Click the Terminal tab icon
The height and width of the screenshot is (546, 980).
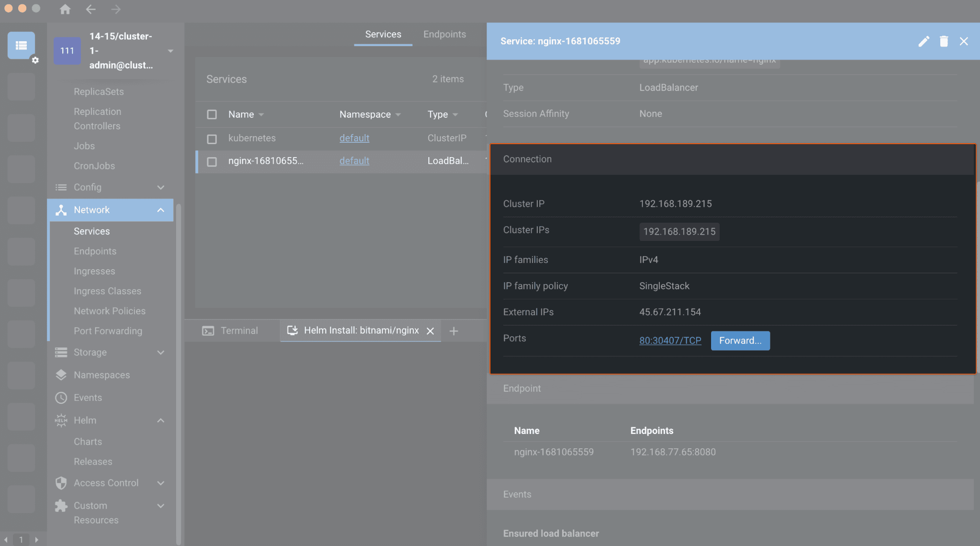click(208, 331)
